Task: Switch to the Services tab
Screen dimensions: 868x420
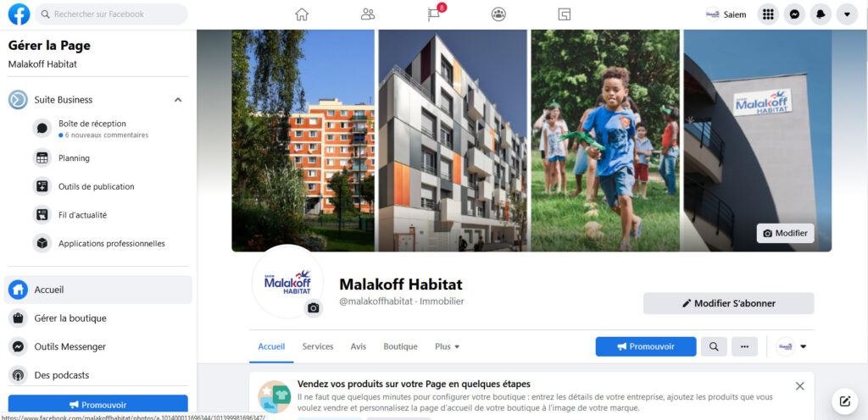Action: pyautogui.click(x=318, y=346)
